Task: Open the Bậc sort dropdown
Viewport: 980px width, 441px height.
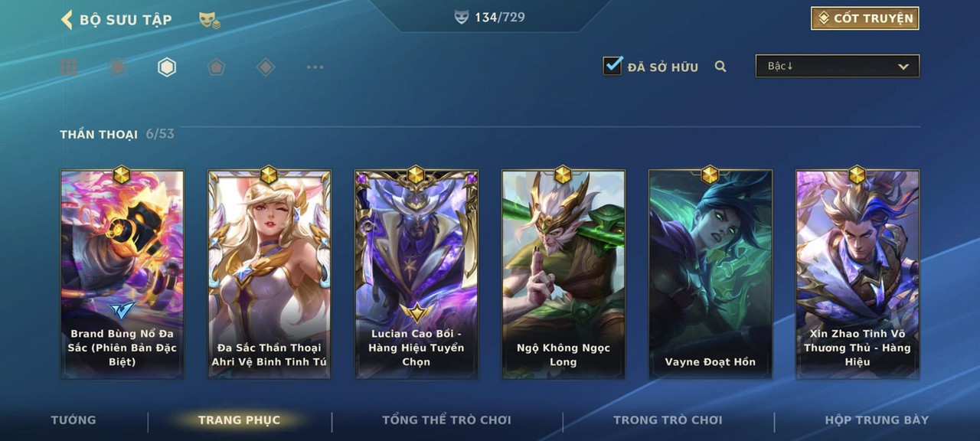Action: point(838,67)
